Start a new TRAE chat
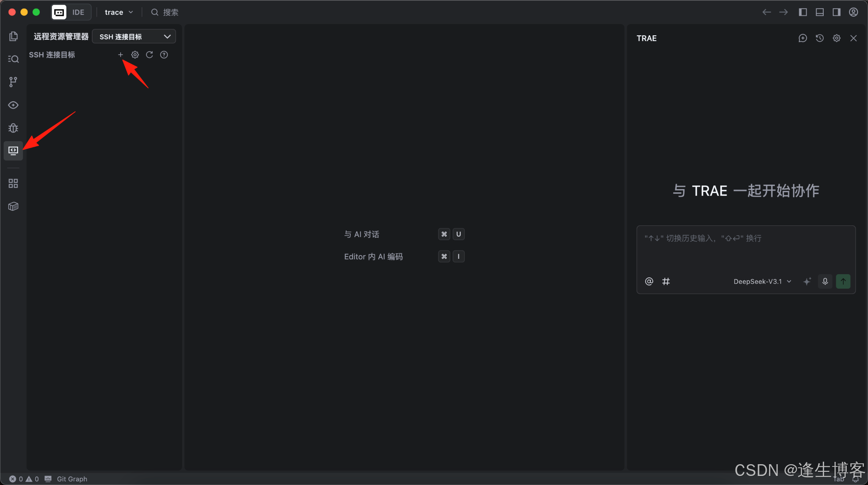868x485 pixels. 803,38
